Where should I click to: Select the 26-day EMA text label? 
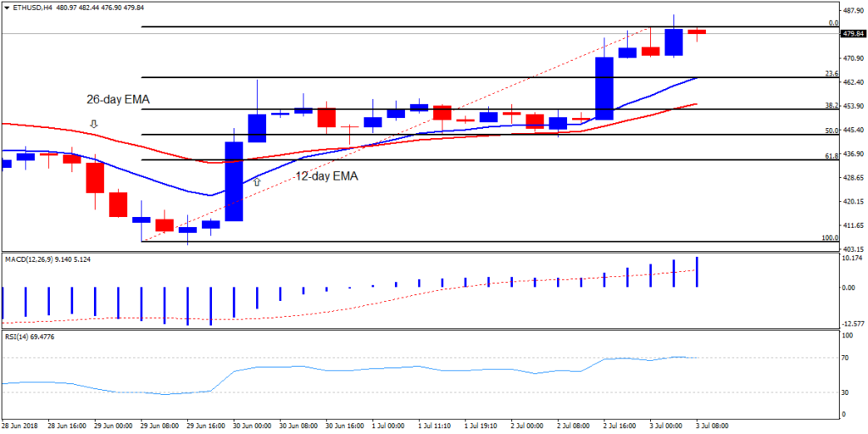click(x=118, y=100)
